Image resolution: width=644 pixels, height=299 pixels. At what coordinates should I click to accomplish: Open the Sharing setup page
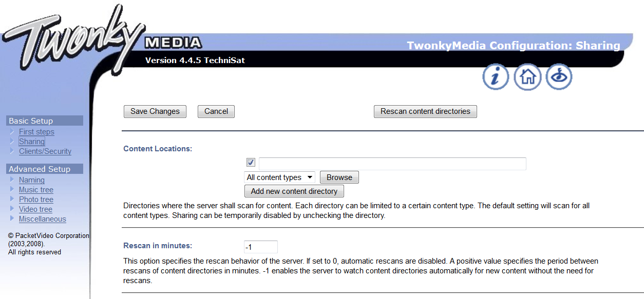[x=32, y=142]
